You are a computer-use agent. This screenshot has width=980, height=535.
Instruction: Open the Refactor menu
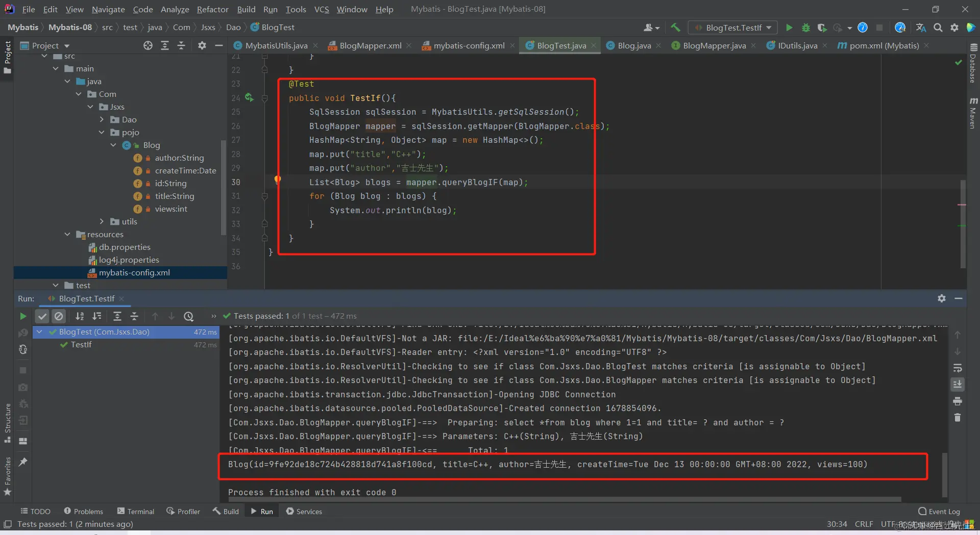point(212,9)
